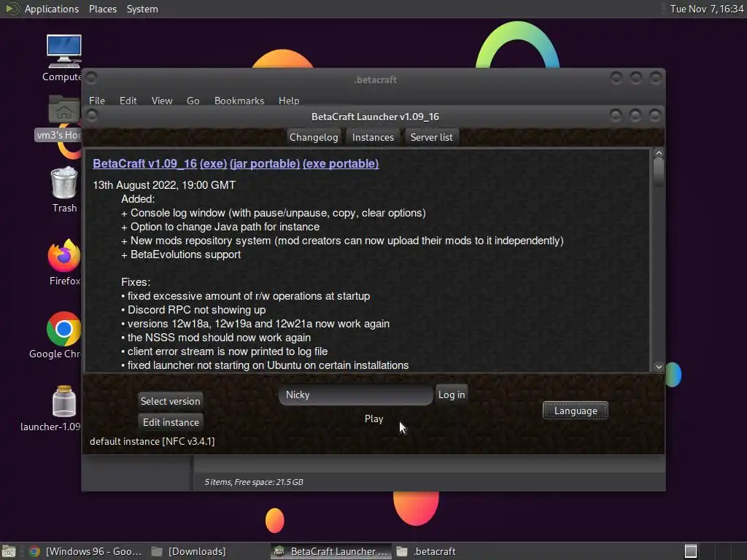
Task: Switch to the Changelog tab
Action: (x=314, y=137)
